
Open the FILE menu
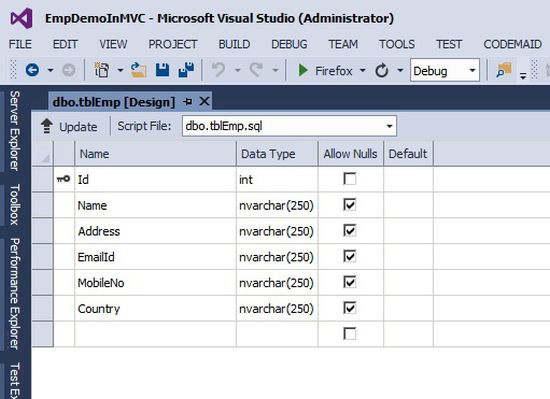tap(20, 44)
